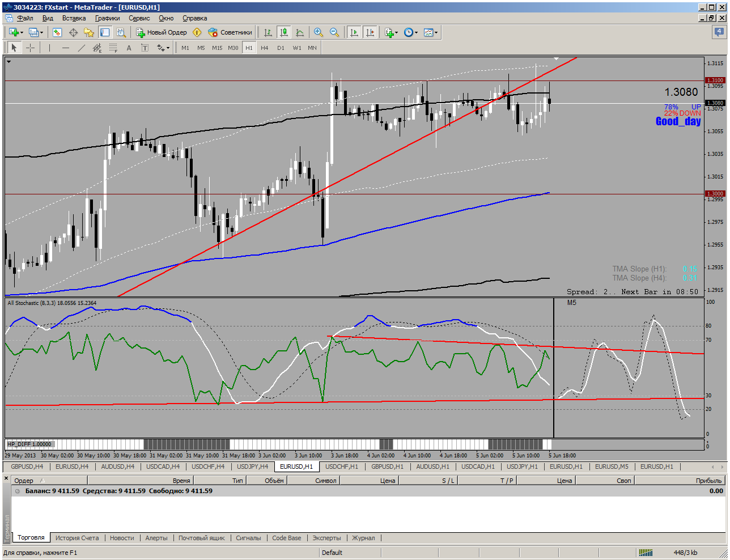The width and height of the screenshot is (730, 560).
Task: Expand the Templates dropdown arrow
Action: pos(436,32)
